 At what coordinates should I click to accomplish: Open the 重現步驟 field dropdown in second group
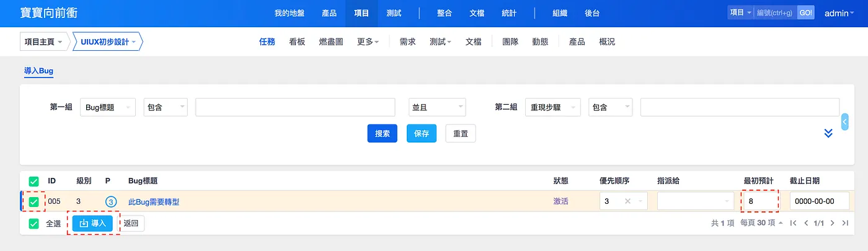[x=553, y=107]
